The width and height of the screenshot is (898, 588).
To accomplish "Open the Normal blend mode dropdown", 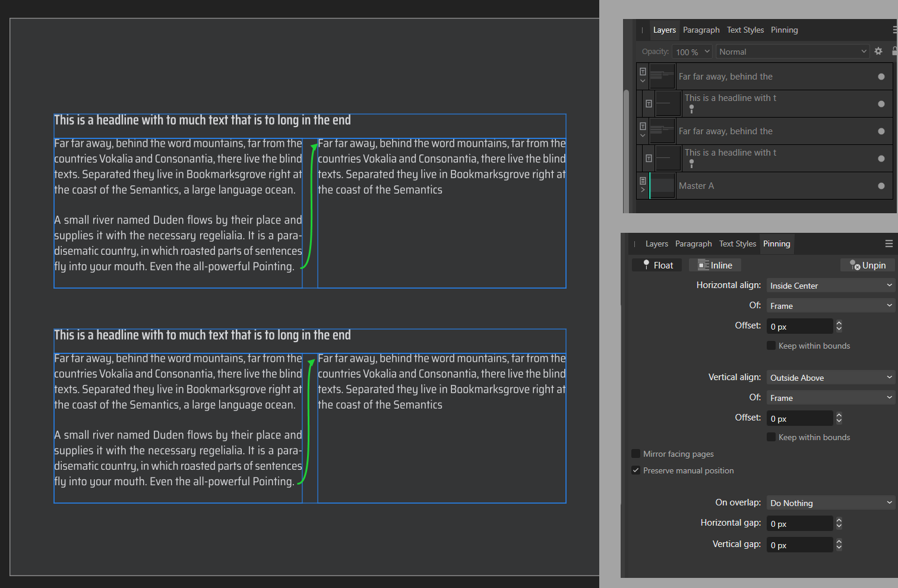I will [x=792, y=52].
